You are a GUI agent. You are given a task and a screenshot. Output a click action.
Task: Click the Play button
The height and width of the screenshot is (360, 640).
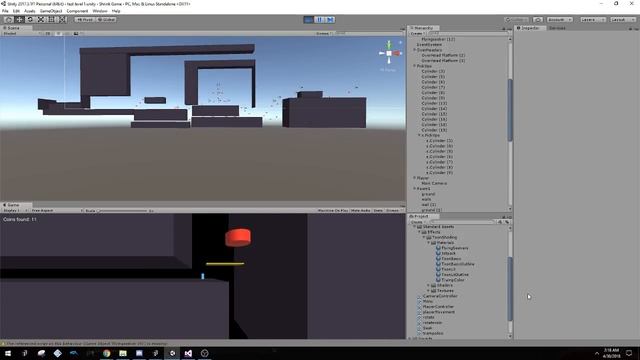(309, 20)
